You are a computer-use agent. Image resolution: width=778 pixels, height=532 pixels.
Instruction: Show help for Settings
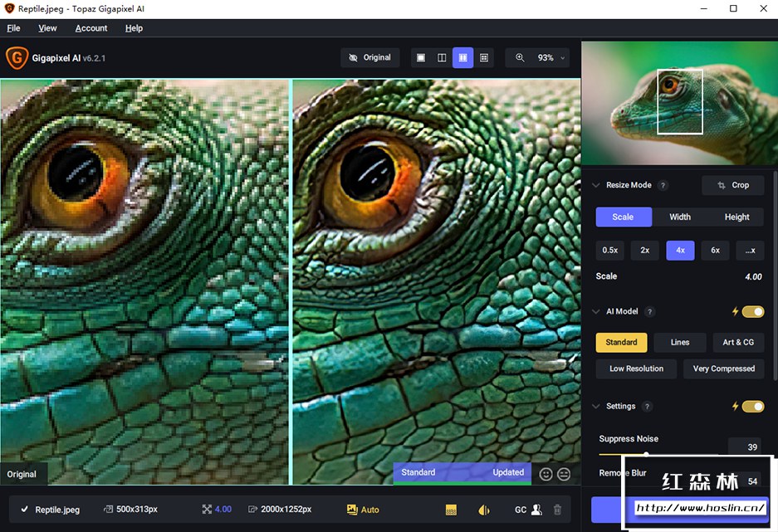click(647, 406)
